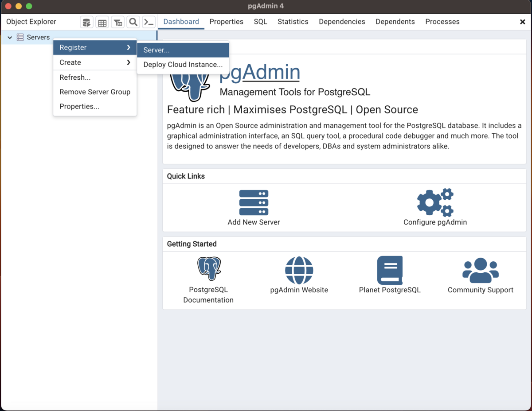This screenshot has height=411, width=532.
Task: Open the Planet PostgreSQL book icon
Action: 390,270
